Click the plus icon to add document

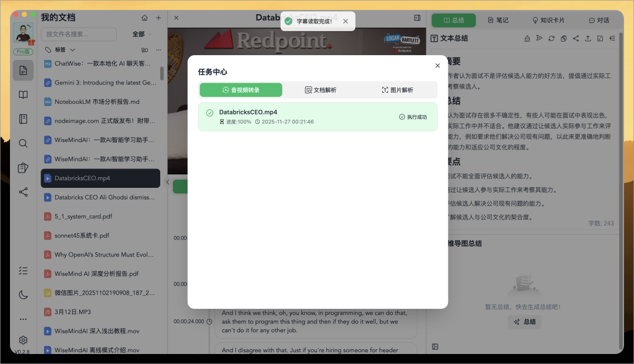[158, 18]
